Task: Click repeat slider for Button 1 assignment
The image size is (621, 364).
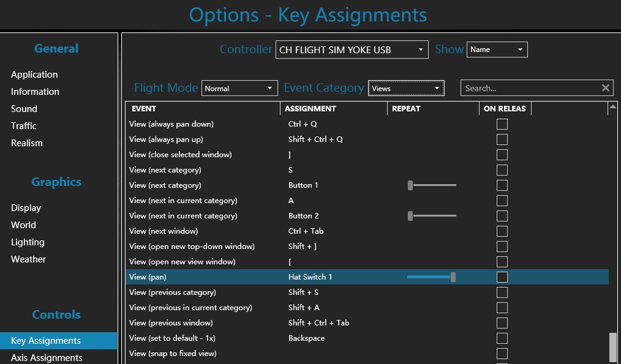Action: pos(411,185)
